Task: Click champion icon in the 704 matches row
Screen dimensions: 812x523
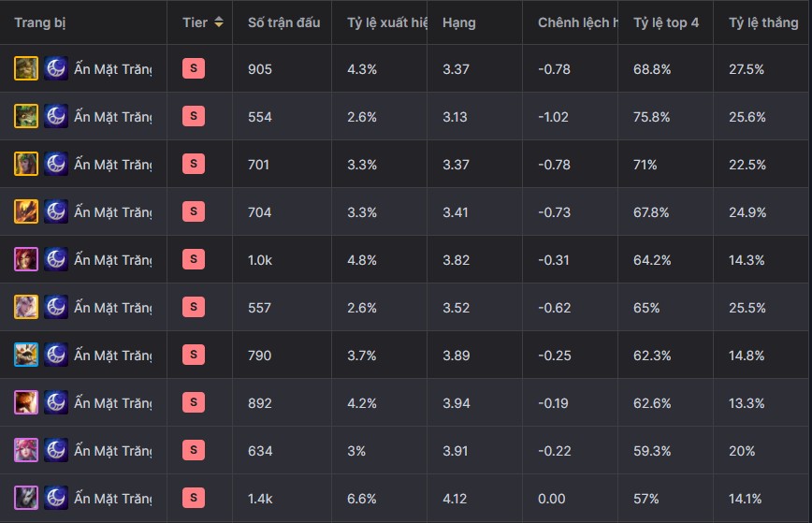Action: (26, 211)
